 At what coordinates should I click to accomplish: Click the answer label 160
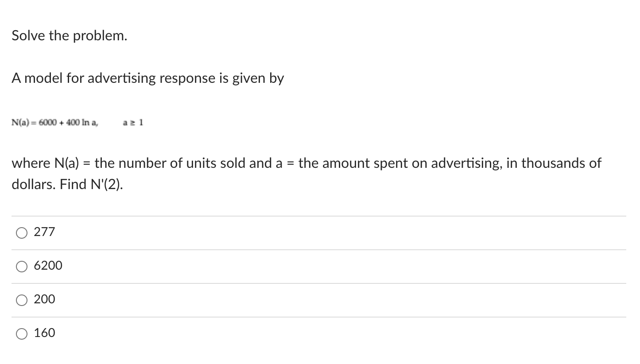coord(44,333)
